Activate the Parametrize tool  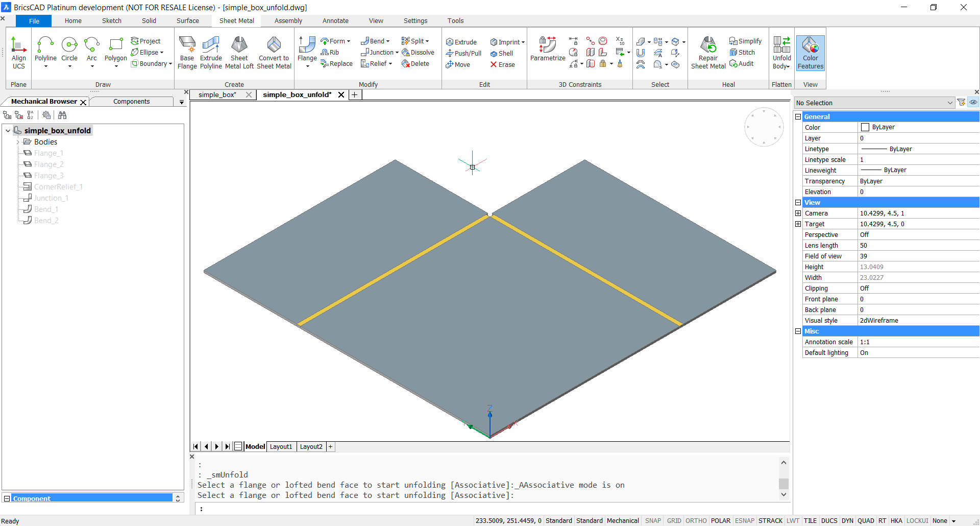[x=548, y=49]
